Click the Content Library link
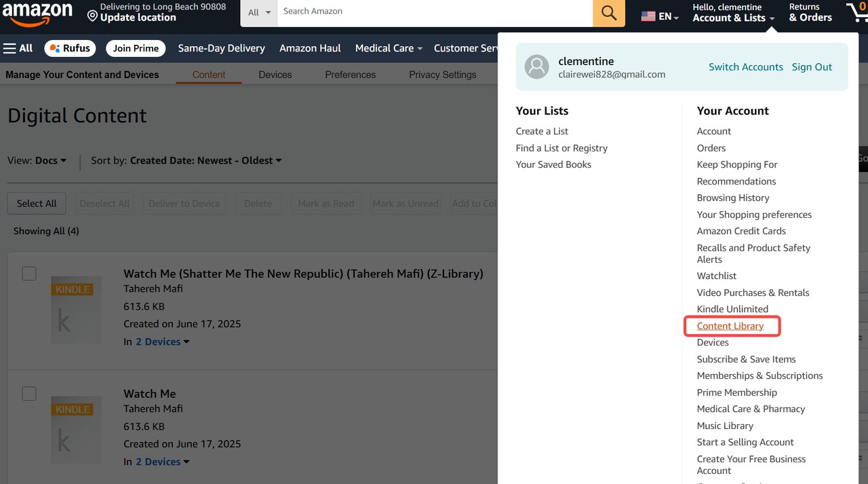868x484 pixels. coord(731,326)
